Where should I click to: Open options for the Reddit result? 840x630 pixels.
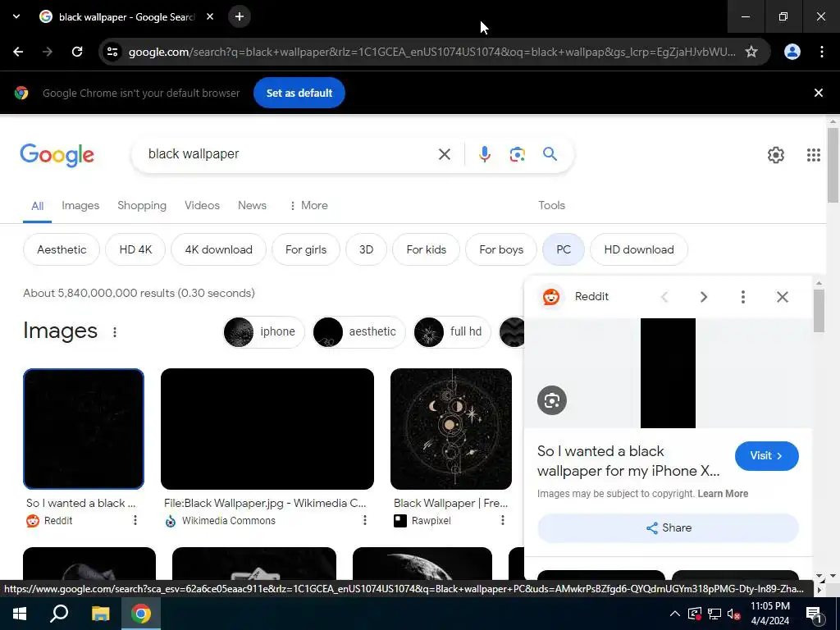[x=135, y=520]
